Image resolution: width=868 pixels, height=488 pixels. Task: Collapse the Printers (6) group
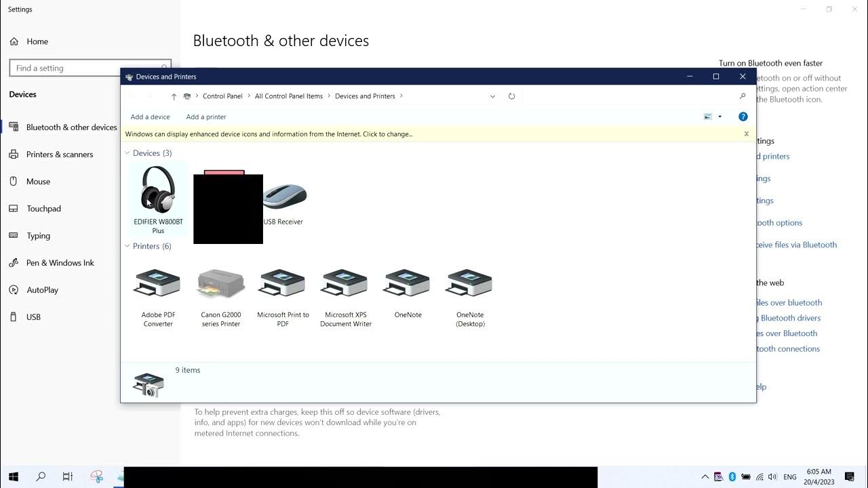(x=127, y=246)
